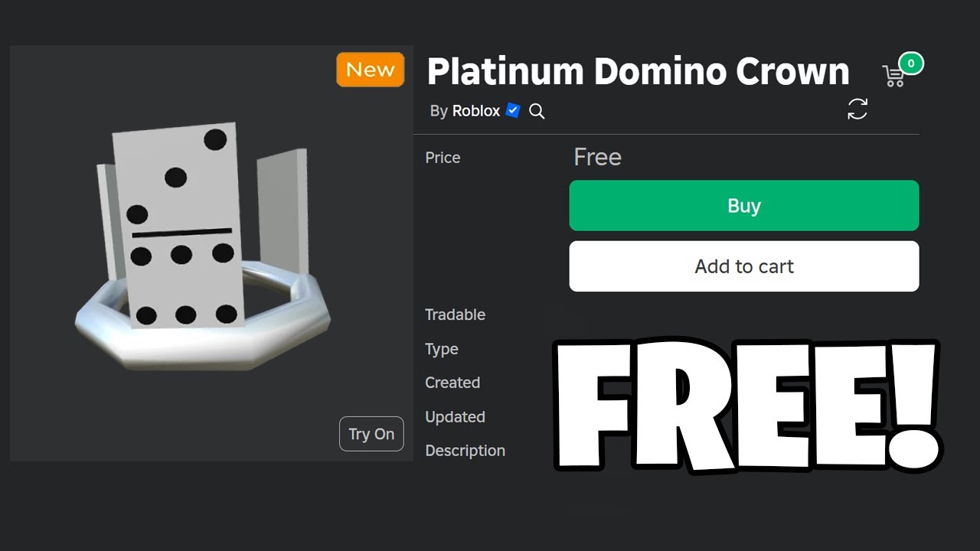Click the Description label
The image size is (980, 551).
[465, 451]
